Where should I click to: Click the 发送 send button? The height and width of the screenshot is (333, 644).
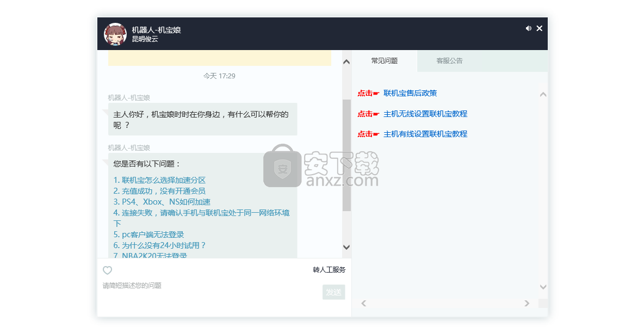(333, 292)
